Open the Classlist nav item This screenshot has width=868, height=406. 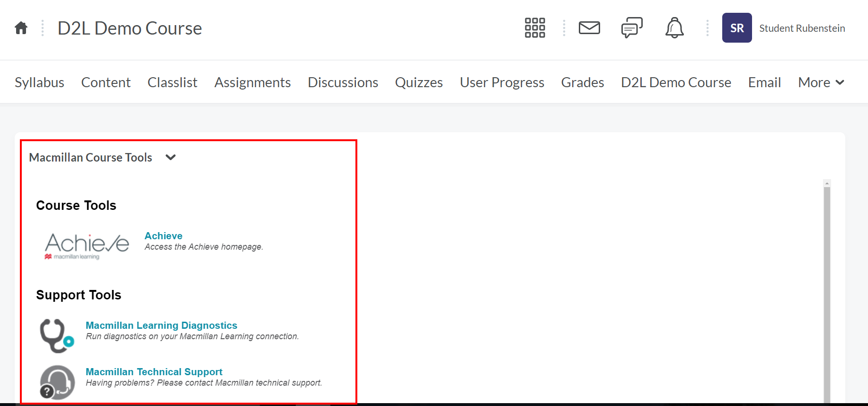tap(172, 82)
